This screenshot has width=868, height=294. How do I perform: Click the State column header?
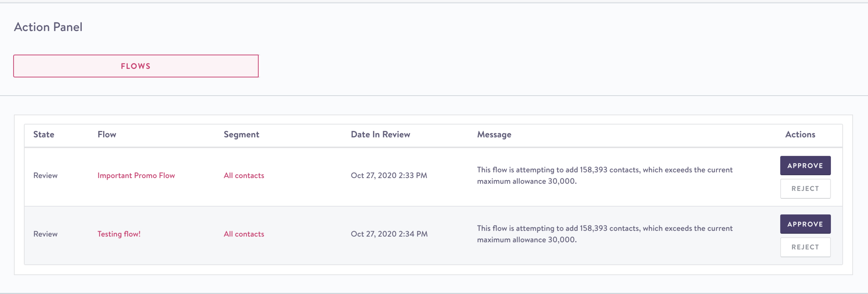click(44, 135)
